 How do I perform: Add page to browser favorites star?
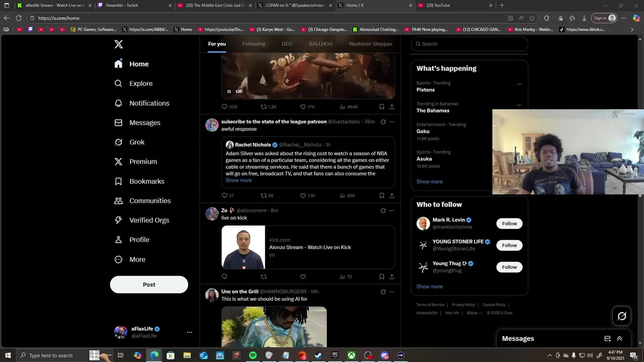532,18
